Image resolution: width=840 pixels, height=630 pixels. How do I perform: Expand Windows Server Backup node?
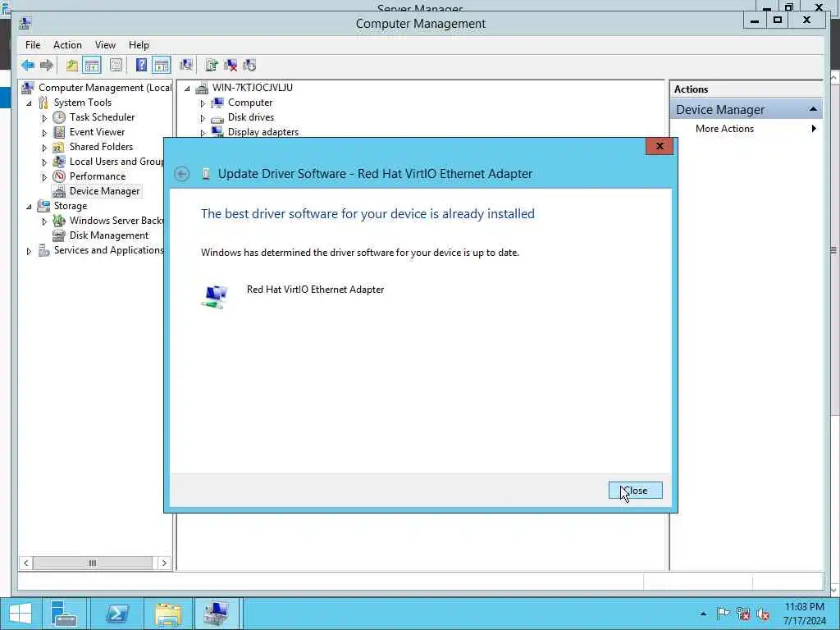(44, 221)
